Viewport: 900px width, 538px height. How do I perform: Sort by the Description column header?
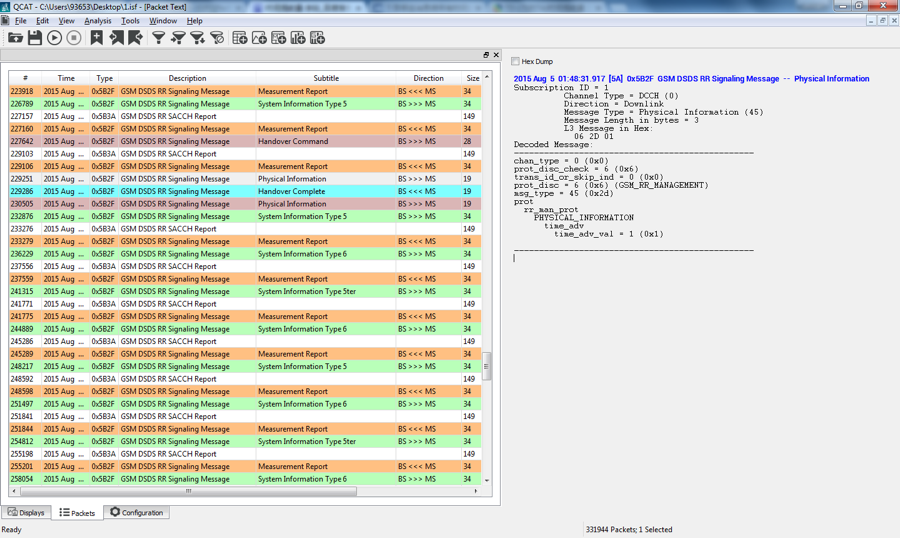point(187,78)
